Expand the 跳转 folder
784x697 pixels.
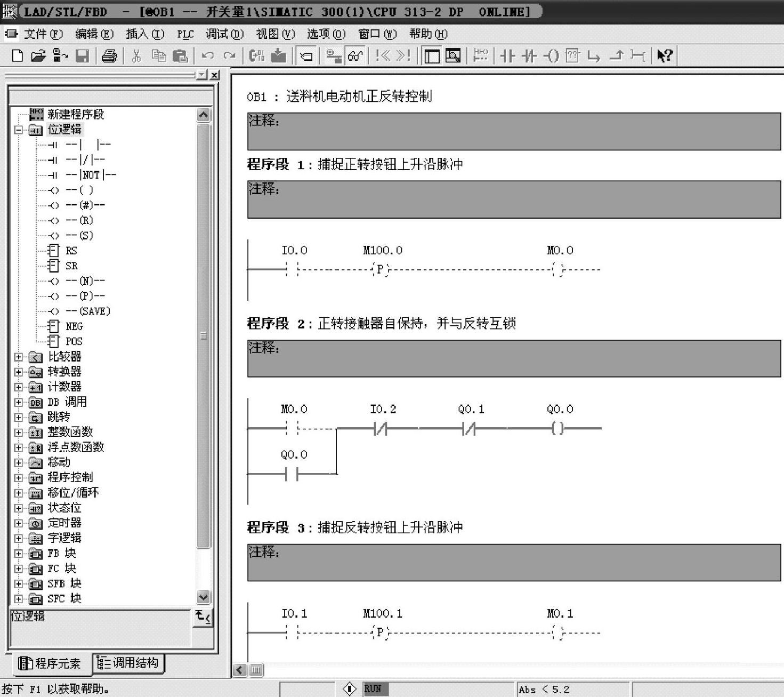tap(19, 417)
